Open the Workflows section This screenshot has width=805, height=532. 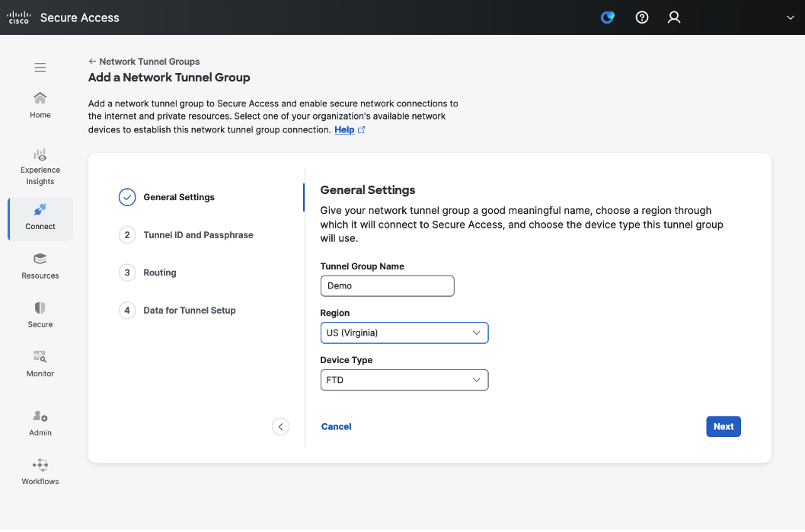(40, 470)
